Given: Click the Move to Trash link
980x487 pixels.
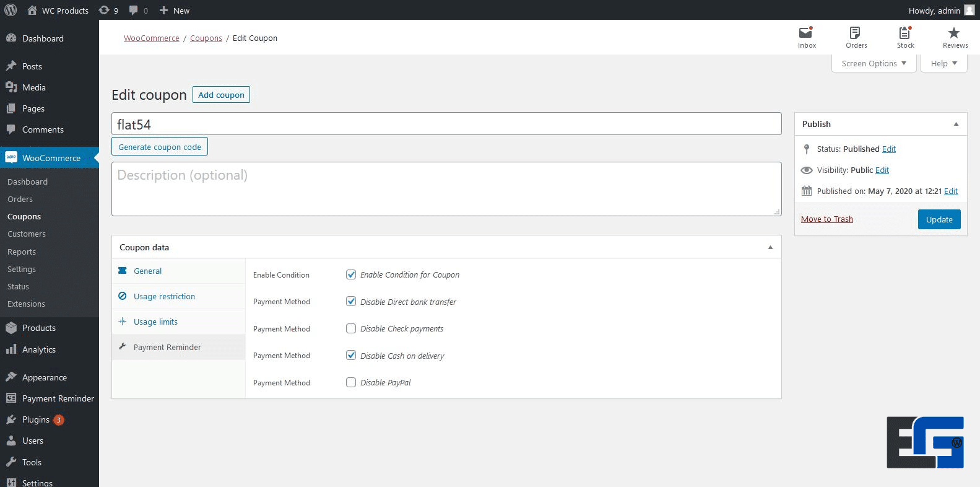Looking at the screenshot, I should (x=826, y=219).
